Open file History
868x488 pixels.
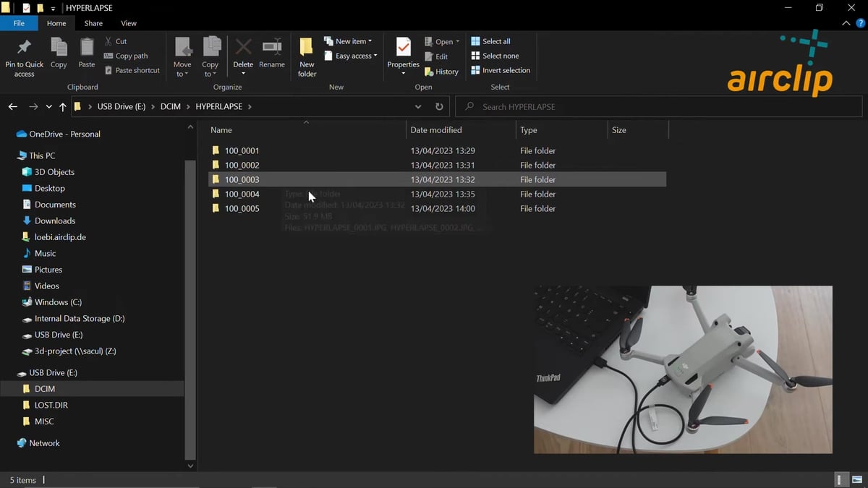point(441,72)
